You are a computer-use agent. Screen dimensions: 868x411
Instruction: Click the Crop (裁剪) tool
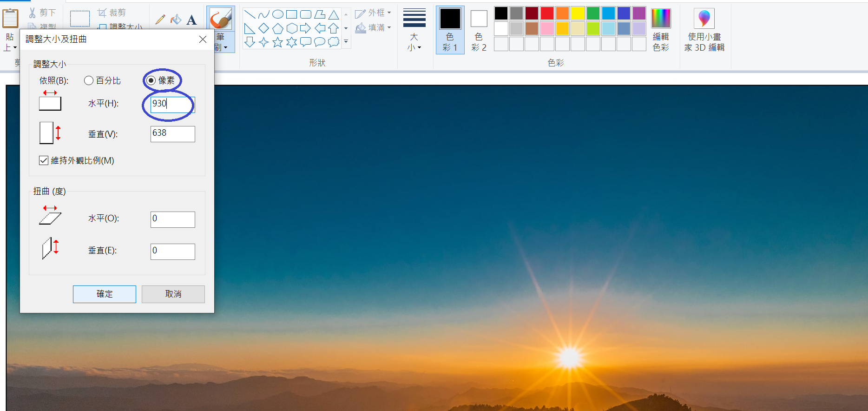[x=112, y=13]
